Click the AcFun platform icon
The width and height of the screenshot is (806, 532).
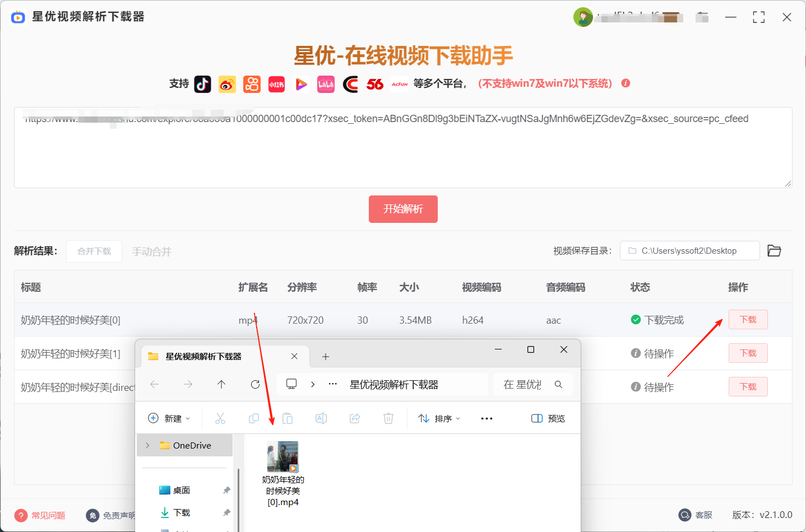(400, 84)
